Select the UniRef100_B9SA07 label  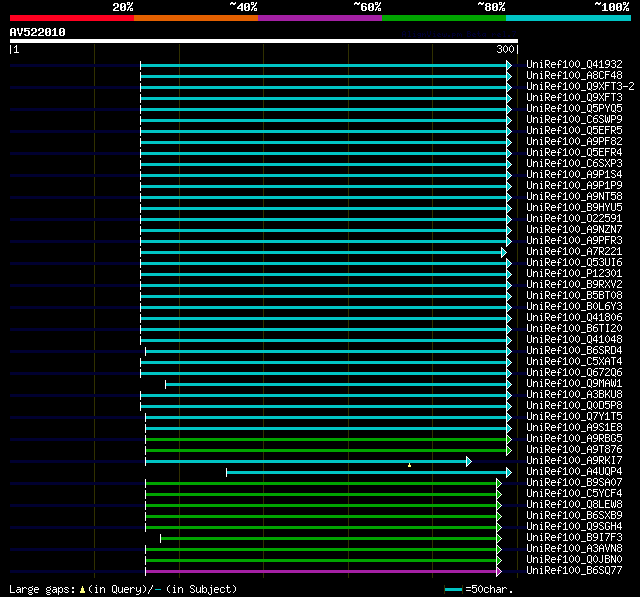pos(574,483)
